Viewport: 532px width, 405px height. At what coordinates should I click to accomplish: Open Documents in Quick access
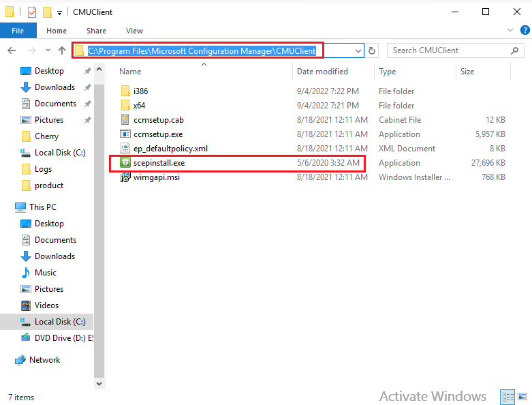coord(56,104)
